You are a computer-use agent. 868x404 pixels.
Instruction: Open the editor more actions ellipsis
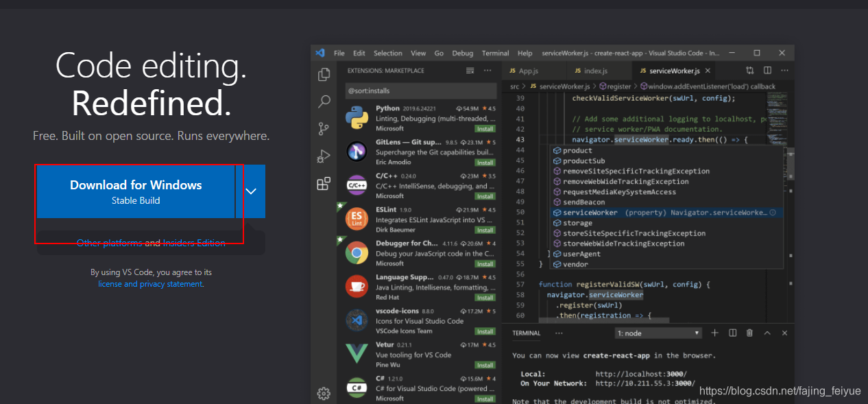[785, 71]
